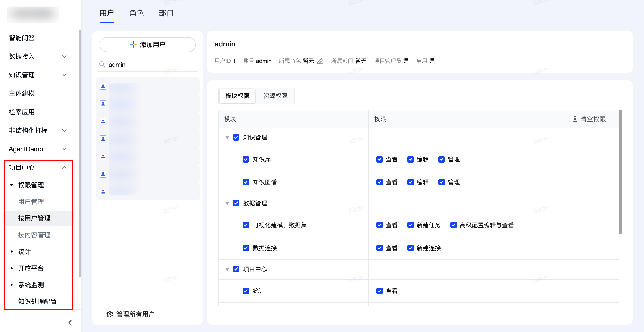Select the 用户 tab
Viewport: 644px width, 332px height.
coord(107,13)
